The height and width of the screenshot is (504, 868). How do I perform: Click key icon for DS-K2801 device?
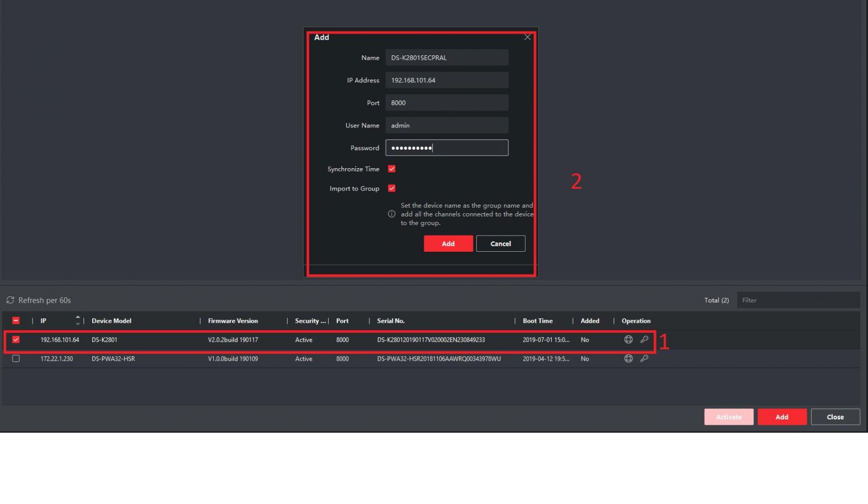pyautogui.click(x=644, y=340)
